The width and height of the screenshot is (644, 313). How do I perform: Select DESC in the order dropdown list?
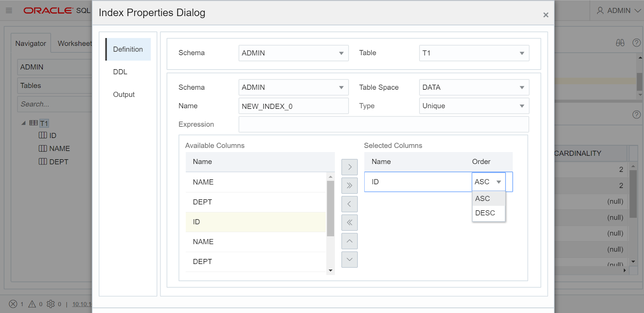[x=485, y=213]
